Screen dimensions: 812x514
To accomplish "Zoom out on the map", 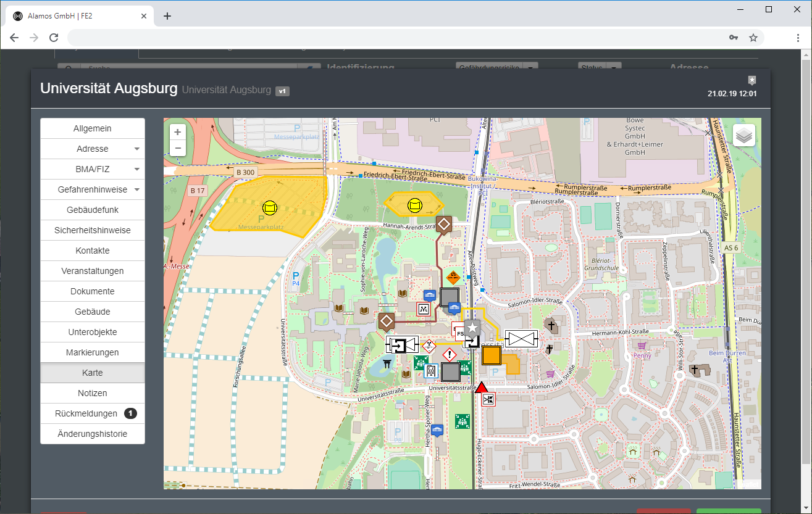I will tap(178, 148).
